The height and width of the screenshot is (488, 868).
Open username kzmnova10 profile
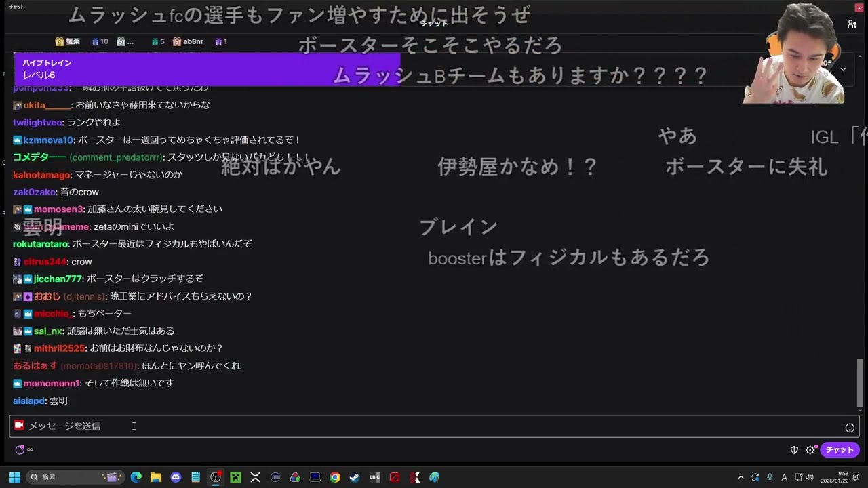[48, 140]
